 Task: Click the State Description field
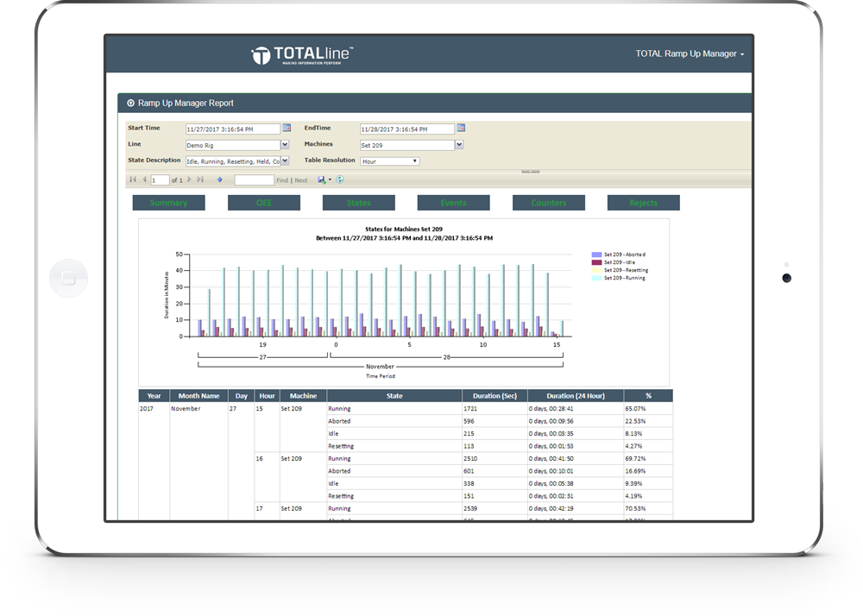click(233, 161)
